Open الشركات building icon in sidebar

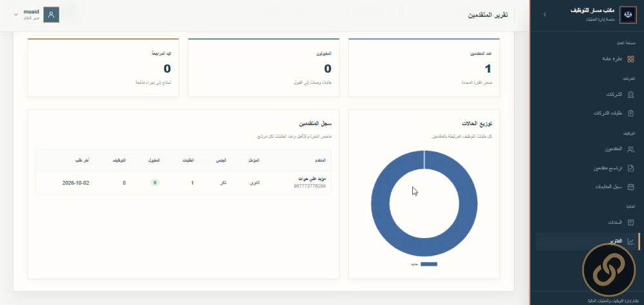(x=631, y=95)
